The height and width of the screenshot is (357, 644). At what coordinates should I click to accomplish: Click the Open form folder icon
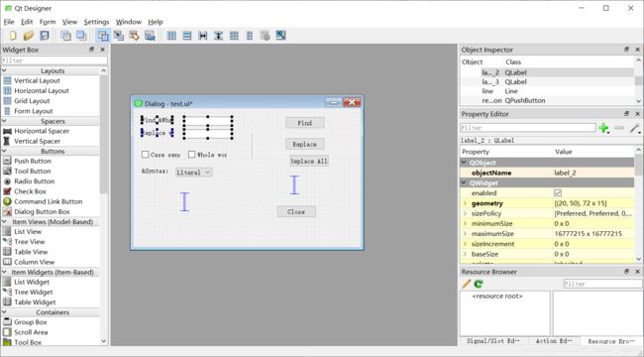pos(29,36)
